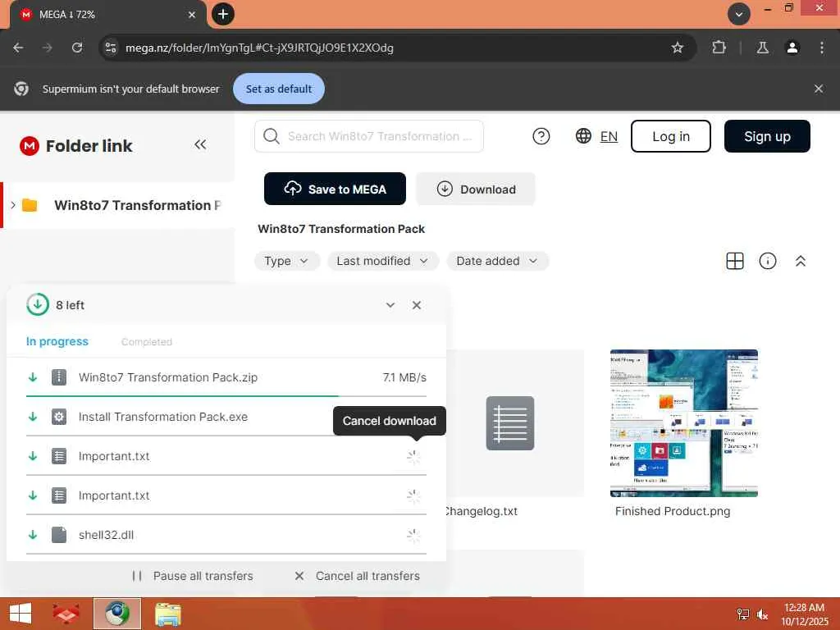This screenshot has height=630, width=840.
Task: Click the muted volume tray icon
Action: [x=762, y=614]
